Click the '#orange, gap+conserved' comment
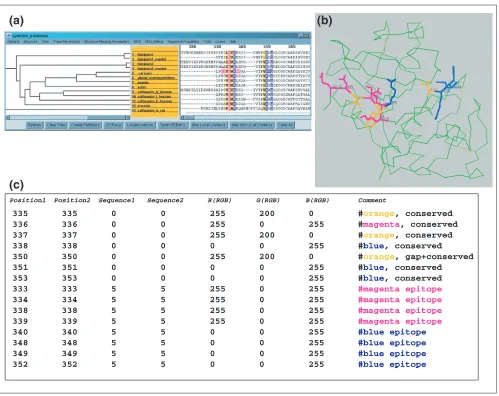This screenshot has width=499, height=396. point(416,257)
